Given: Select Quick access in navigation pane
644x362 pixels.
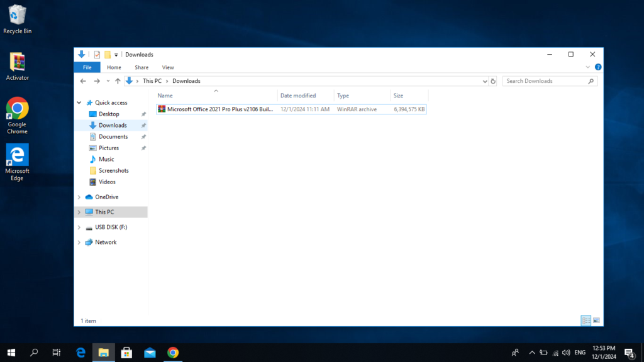Looking at the screenshot, I should point(111,102).
